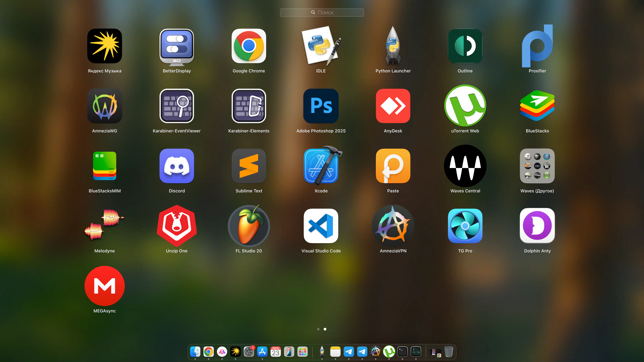Screen dimensions: 644x362
Task: Open MEGAsync app
Action: [x=104, y=286]
